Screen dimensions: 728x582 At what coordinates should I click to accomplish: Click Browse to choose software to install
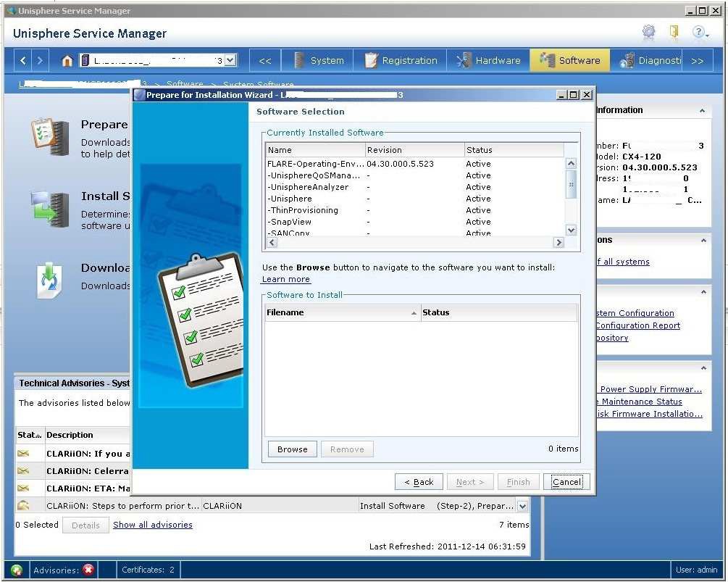pyautogui.click(x=293, y=449)
